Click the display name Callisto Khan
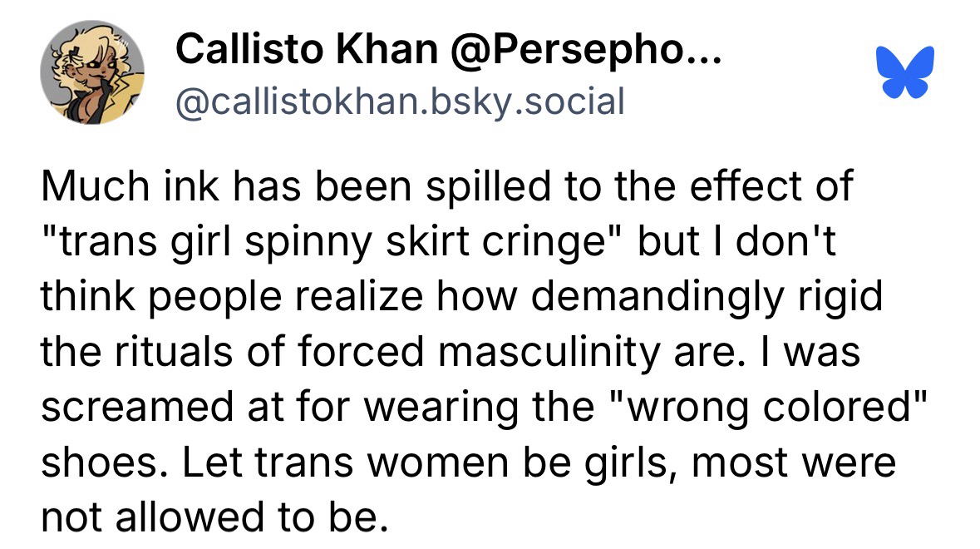The image size is (980, 549). click(x=307, y=53)
